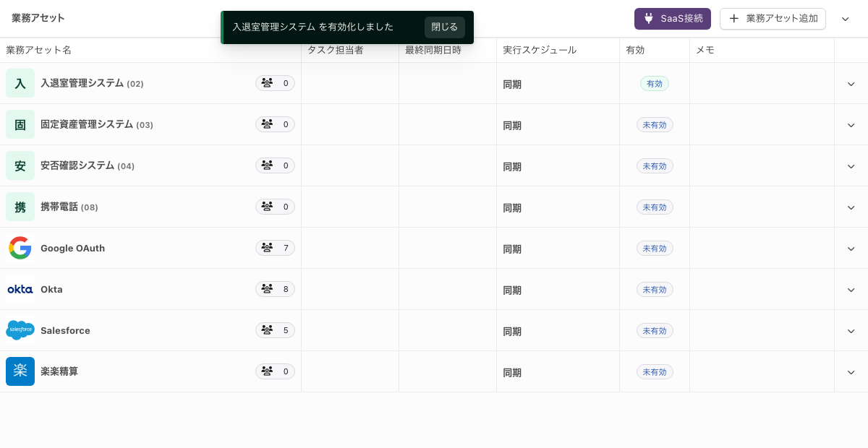Viewport: 868px width, 448px height.
Task: Click the Salesforce cloud logo
Action: click(20, 330)
